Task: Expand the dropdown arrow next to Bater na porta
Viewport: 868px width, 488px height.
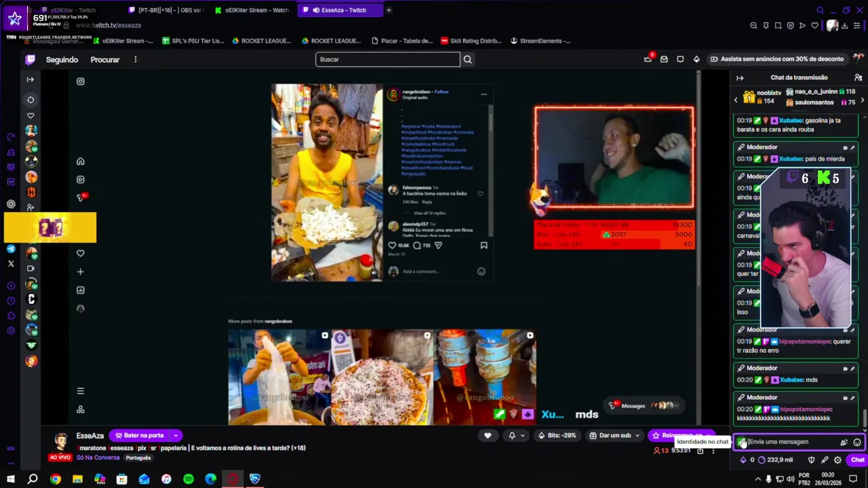Action: pos(176,435)
